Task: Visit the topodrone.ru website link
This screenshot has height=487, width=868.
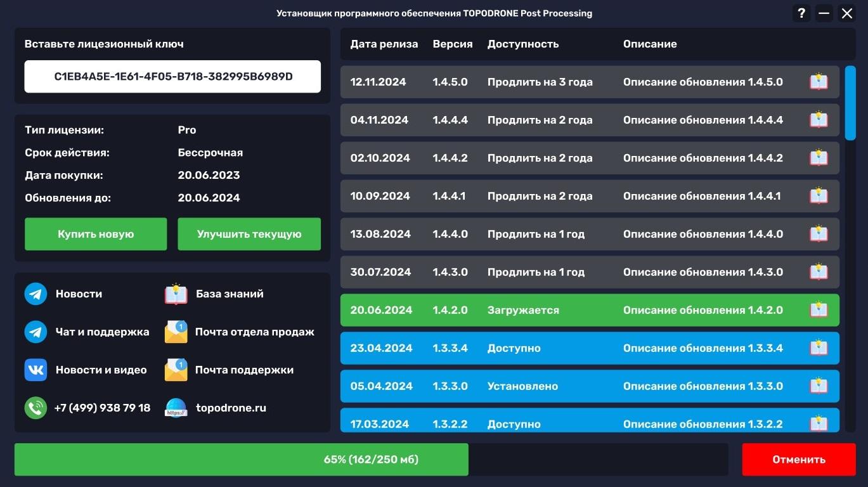Action: [231, 408]
